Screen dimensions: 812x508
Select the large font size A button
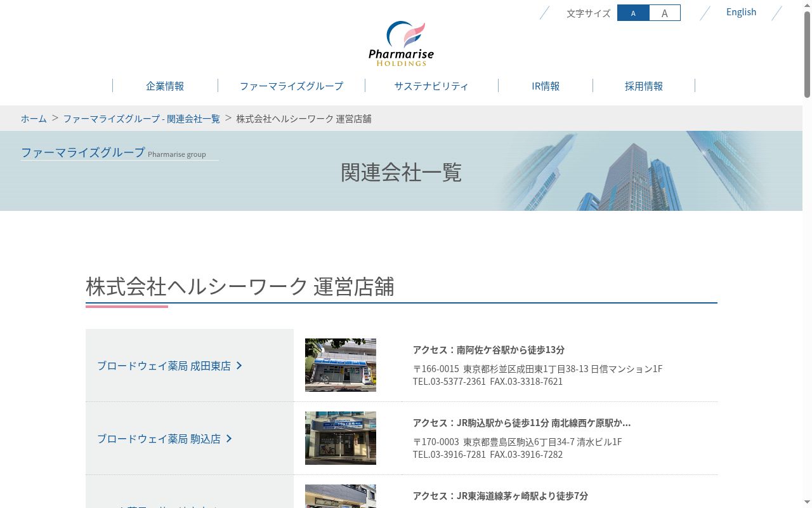pyautogui.click(x=665, y=13)
